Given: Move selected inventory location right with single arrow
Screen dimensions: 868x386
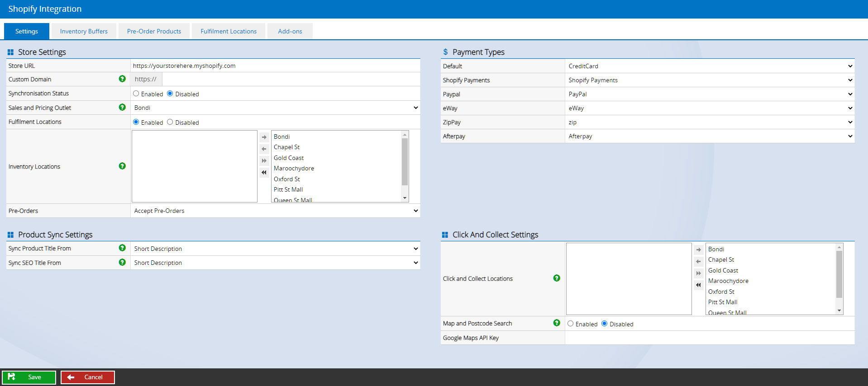Looking at the screenshot, I should [x=264, y=137].
